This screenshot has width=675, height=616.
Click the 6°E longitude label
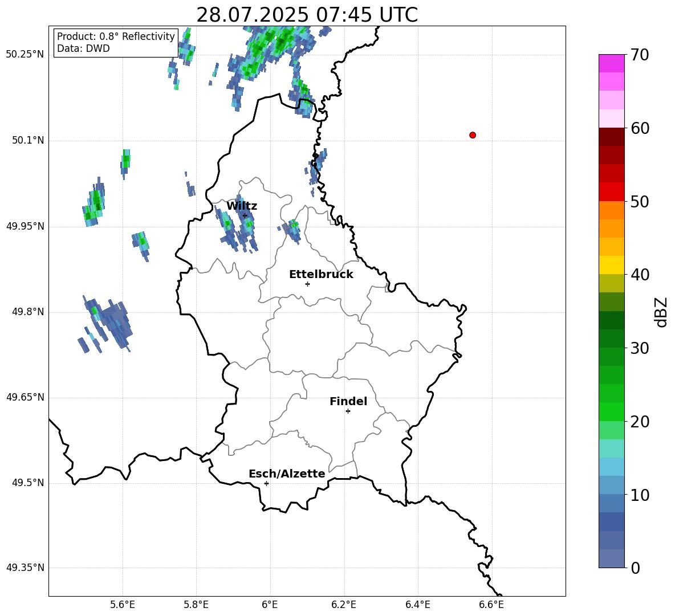270,605
